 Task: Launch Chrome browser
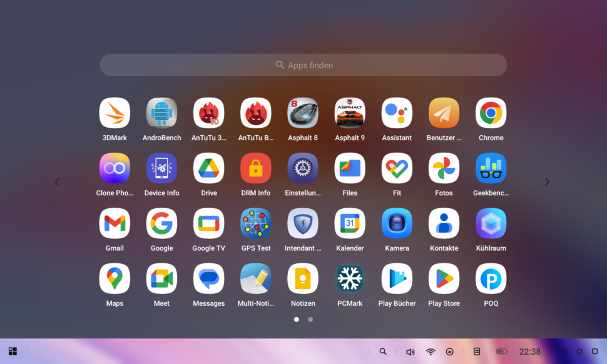pos(491,113)
